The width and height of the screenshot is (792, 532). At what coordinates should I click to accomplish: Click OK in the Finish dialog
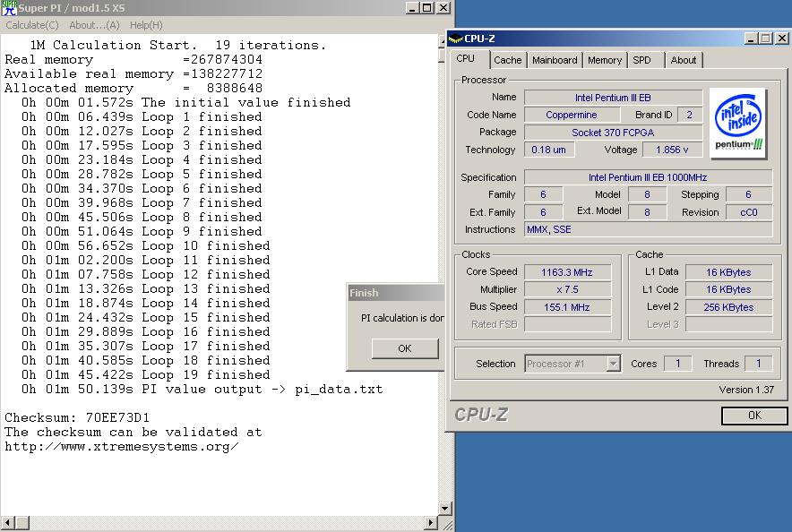(x=405, y=348)
